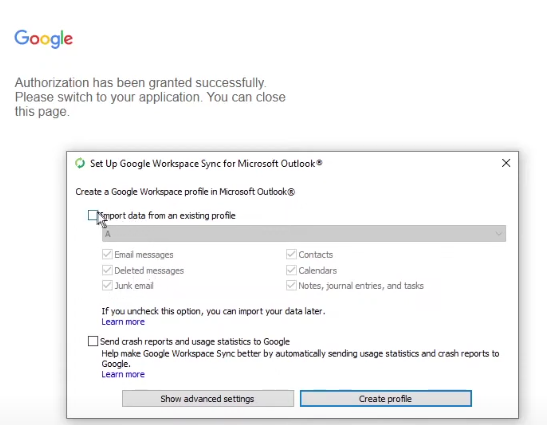This screenshot has width=547, height=425.
Task: Click 'Create a Google Workspace profile' heading text
Action: pos(185,192)
